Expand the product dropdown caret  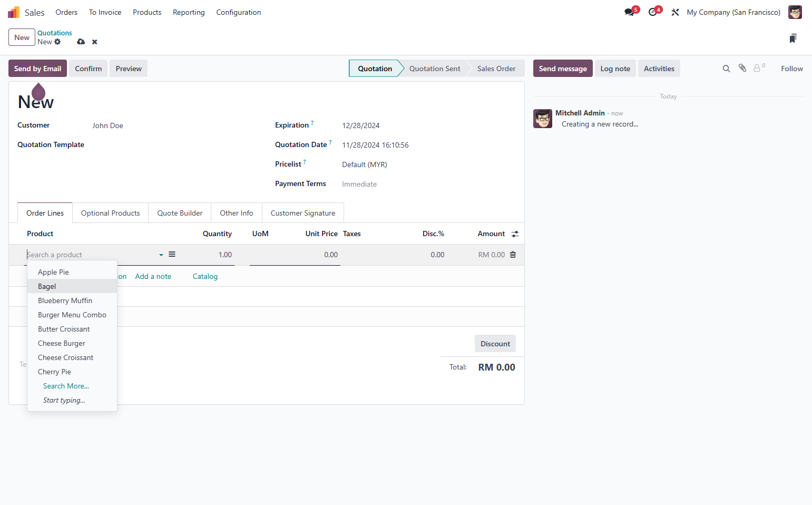[x=161, y=255]
